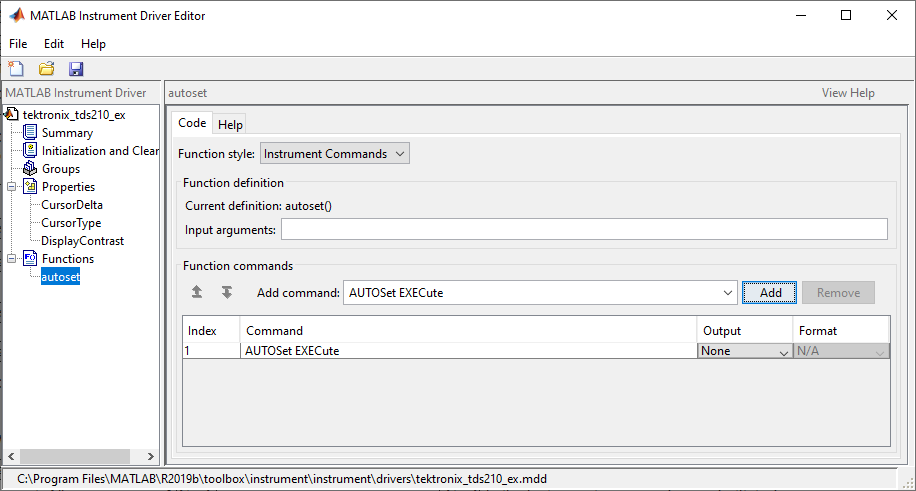Click the tree panel's right scroll arrow

(x=150, y=456)
